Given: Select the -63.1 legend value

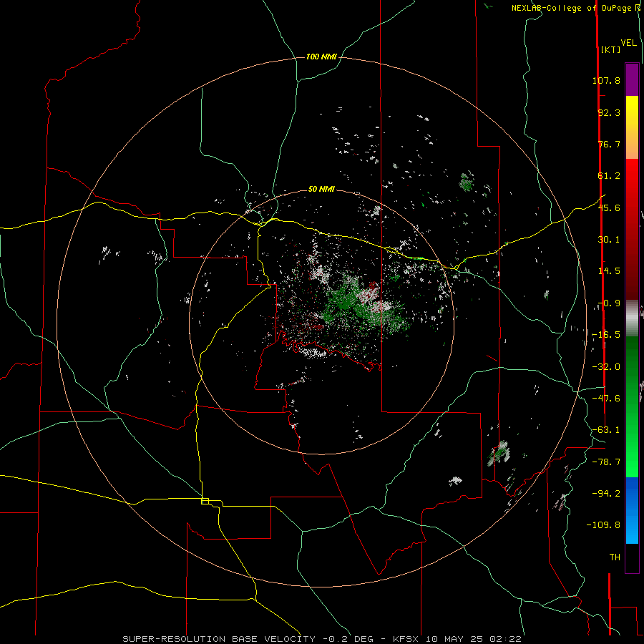Looking at the screenshot, I should pyautogui.click(x=606, y=430).
